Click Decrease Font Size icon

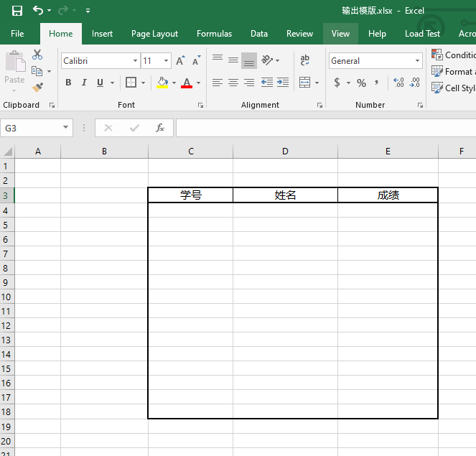pos(197,60)
